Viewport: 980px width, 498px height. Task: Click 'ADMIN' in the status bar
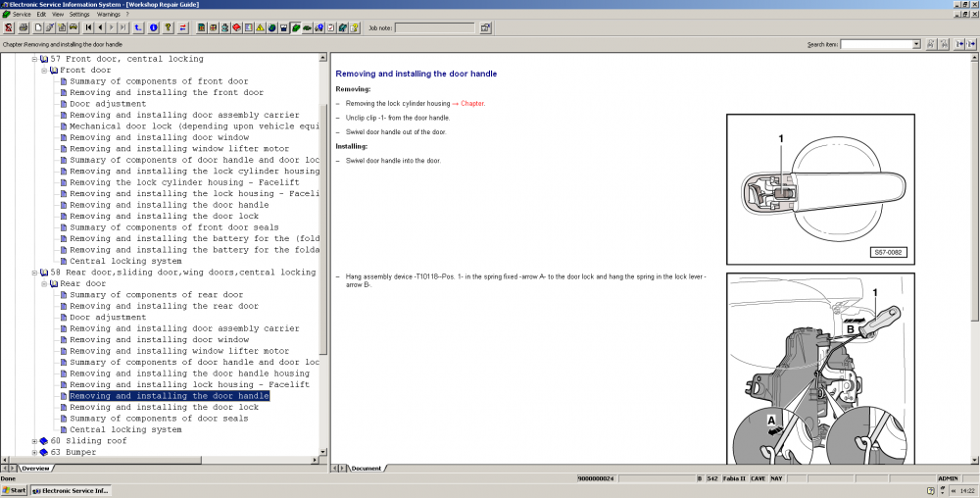click(948, 478)
